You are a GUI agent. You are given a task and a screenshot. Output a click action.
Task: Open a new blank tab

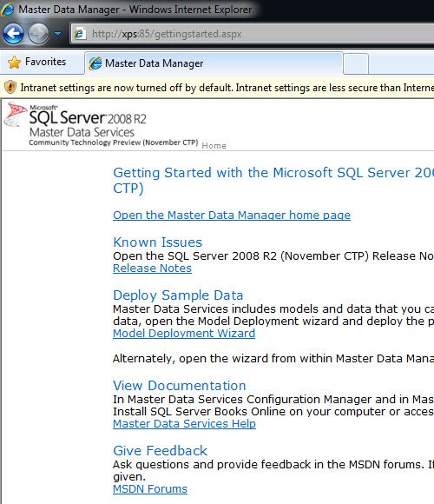[x=356, y=63]
